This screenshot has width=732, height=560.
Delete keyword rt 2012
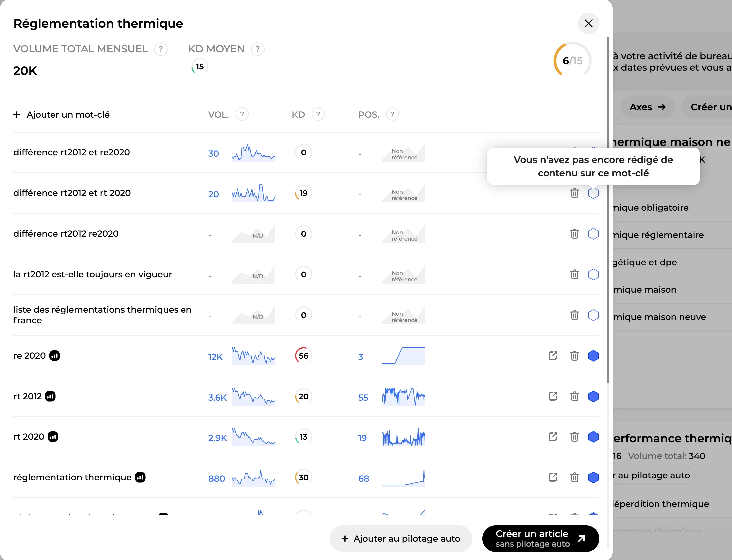click(574, 396)
